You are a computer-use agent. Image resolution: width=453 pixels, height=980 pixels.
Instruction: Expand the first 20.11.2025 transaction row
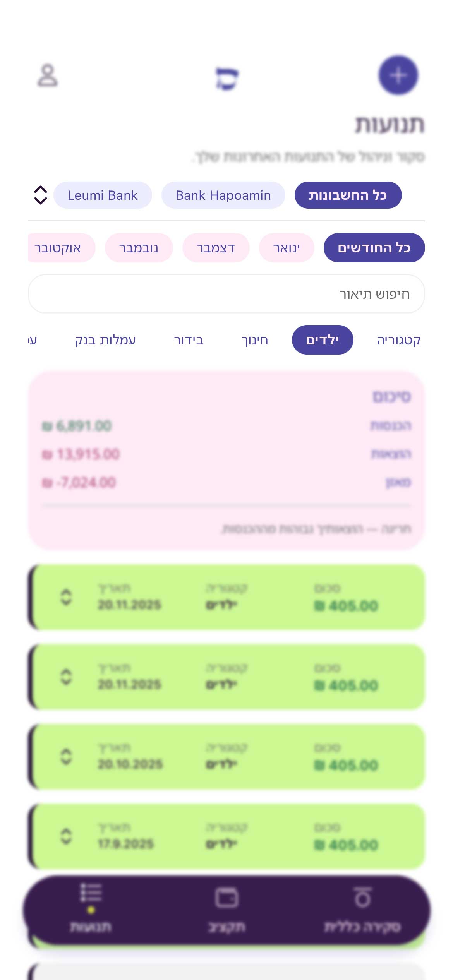tap(66, 597)
